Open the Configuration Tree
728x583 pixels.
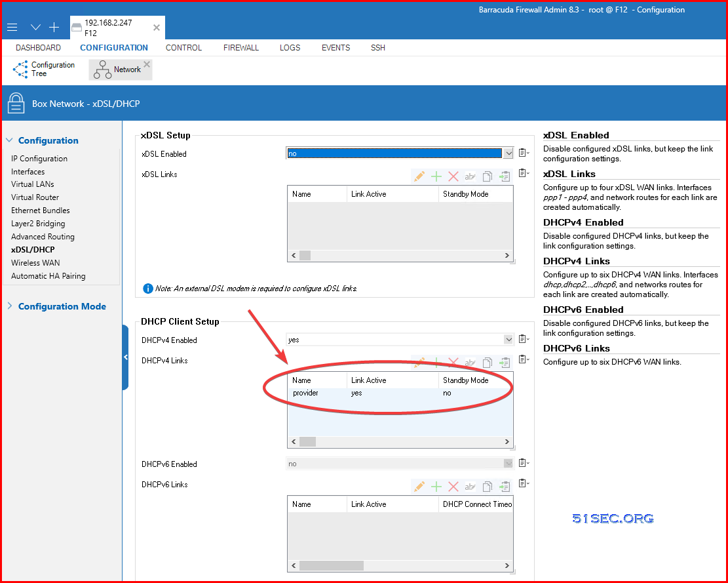[44, 70]
